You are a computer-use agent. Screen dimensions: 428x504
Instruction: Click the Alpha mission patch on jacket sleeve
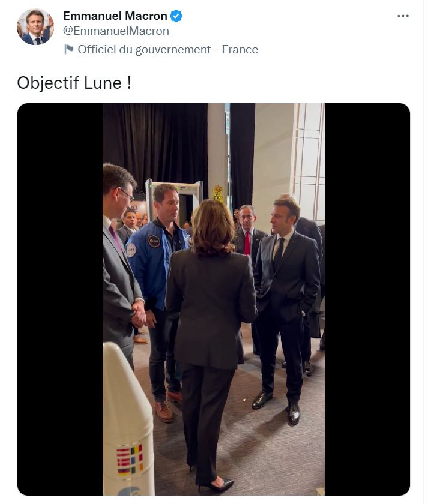click(x=131, y=250)
